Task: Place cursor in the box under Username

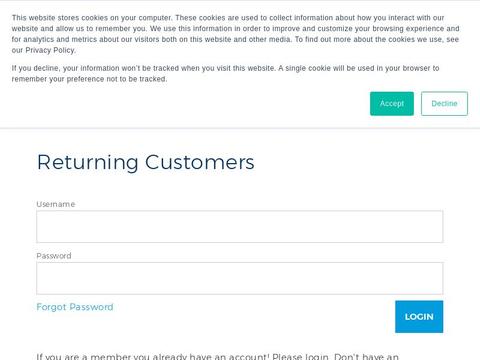Action: (240, 227)
